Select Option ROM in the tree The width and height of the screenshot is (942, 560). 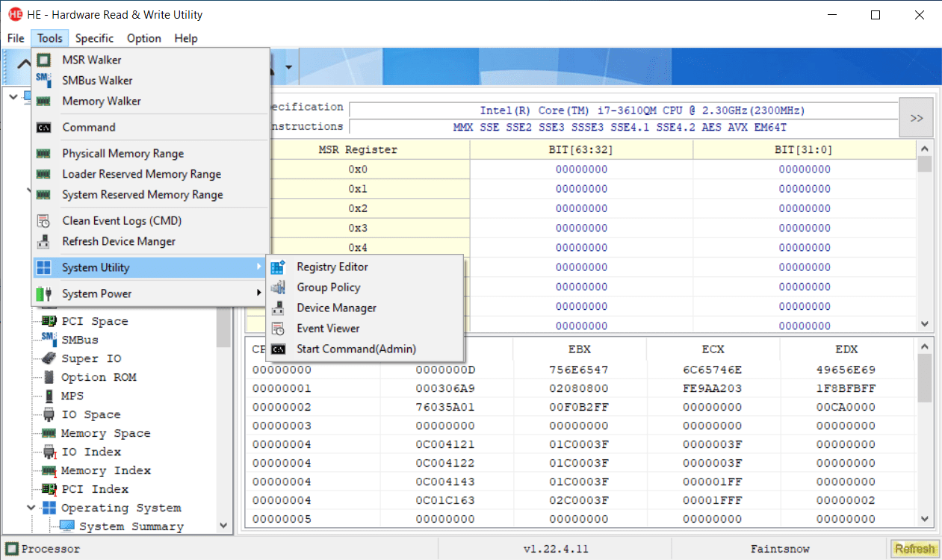[x=99, y=377]
